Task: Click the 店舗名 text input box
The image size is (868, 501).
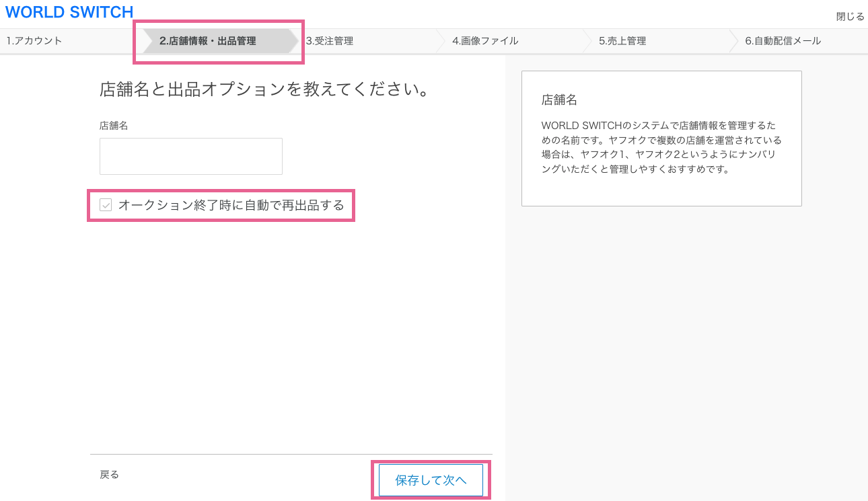Action: point(191,156)
